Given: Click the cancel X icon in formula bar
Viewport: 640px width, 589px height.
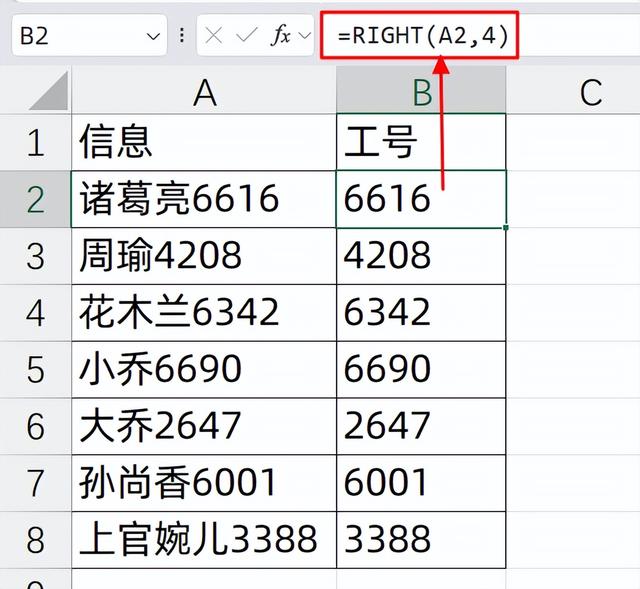Looking at the screenshot, I should click(213, 36).
